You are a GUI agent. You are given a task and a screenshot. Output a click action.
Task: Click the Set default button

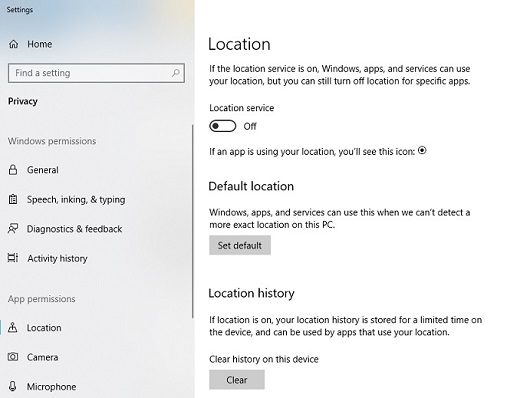[x=240, y=245]
